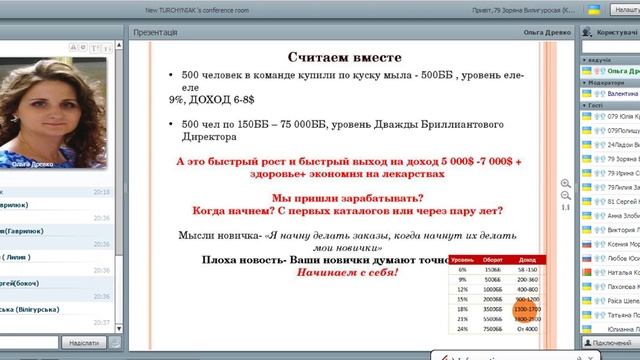This screenshot has width=640, height=360.
Task: Click the audio status icons beside Валентина
Action: pos(599,93)
